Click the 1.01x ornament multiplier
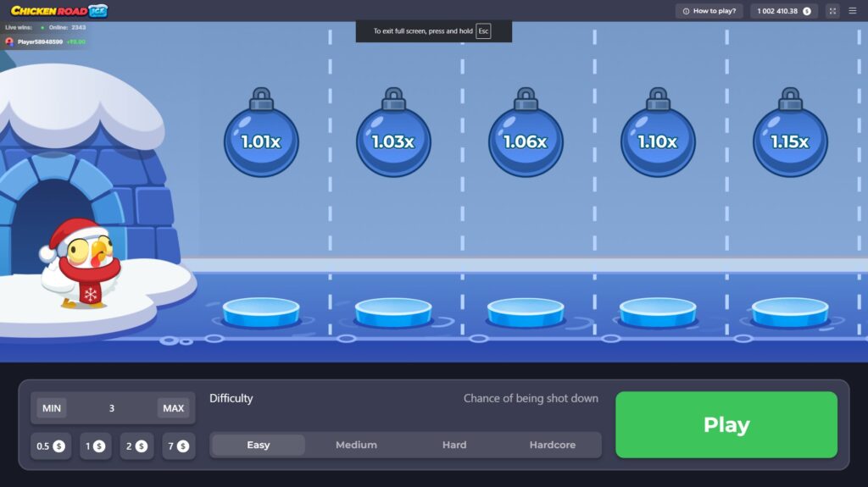 [261, 141]
